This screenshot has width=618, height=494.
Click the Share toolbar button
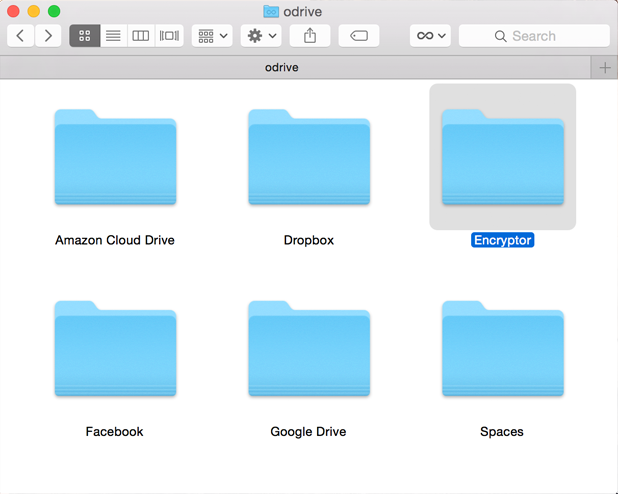(x=310, y=36)
